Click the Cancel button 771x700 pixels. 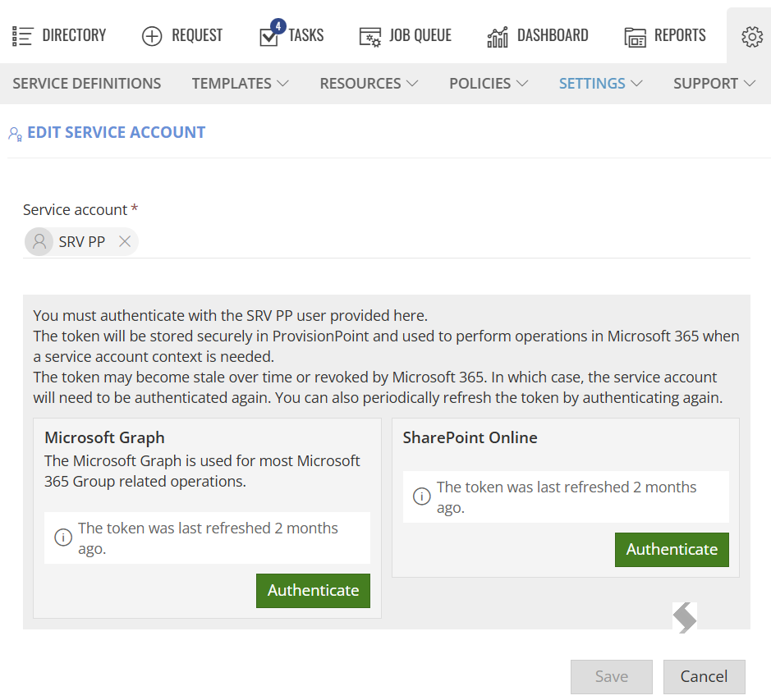click(704, 677)
